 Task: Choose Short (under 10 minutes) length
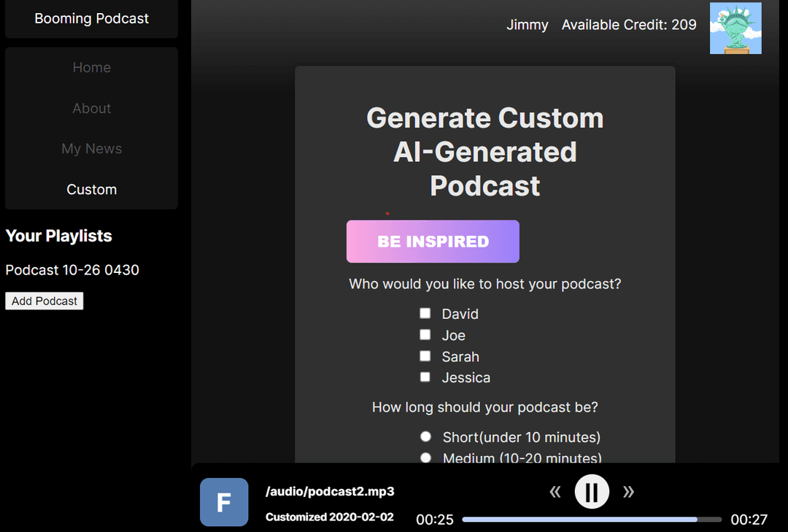tap(426, 436)
